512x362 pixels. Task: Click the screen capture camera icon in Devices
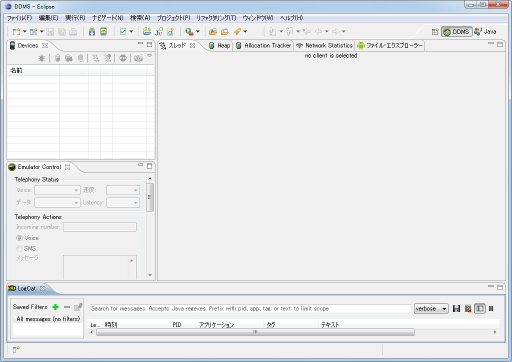(x=138, y=58)
